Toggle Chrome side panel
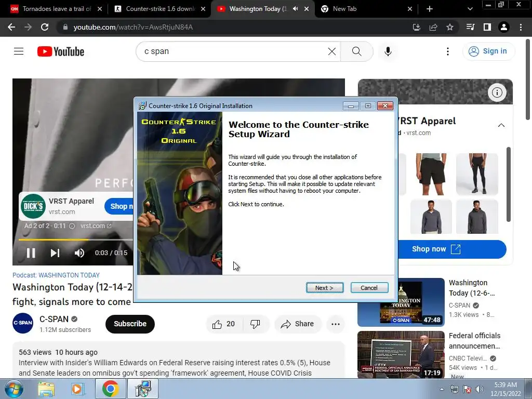This screenshot has width=532, height=399. 487,27
